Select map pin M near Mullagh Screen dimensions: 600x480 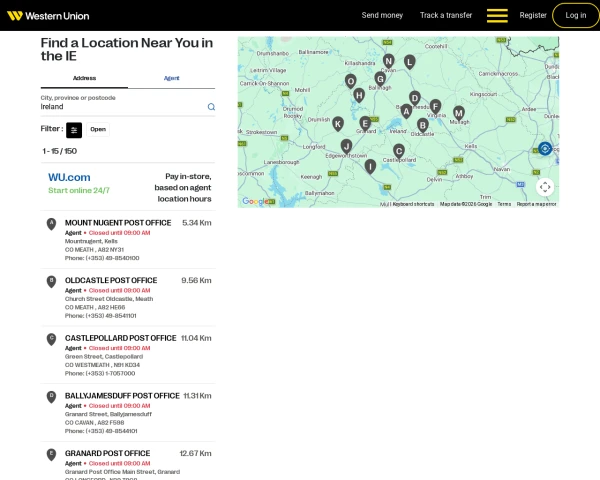(459, 112)
